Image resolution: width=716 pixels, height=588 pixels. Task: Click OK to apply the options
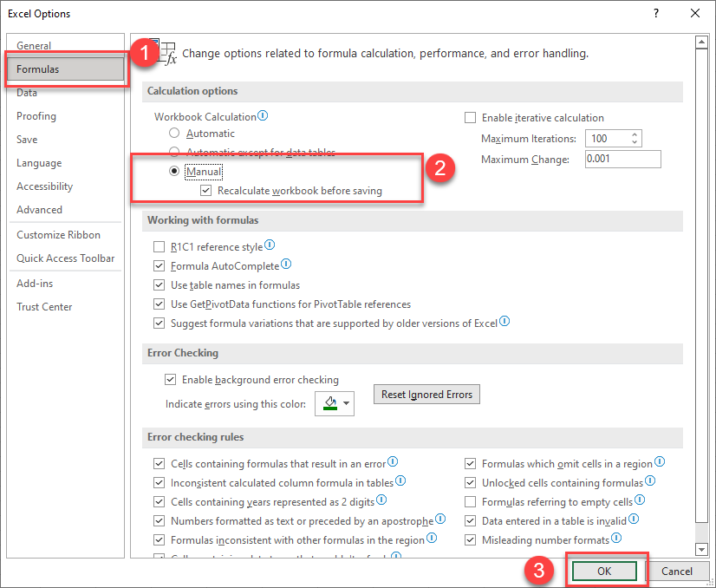(604, 572)
